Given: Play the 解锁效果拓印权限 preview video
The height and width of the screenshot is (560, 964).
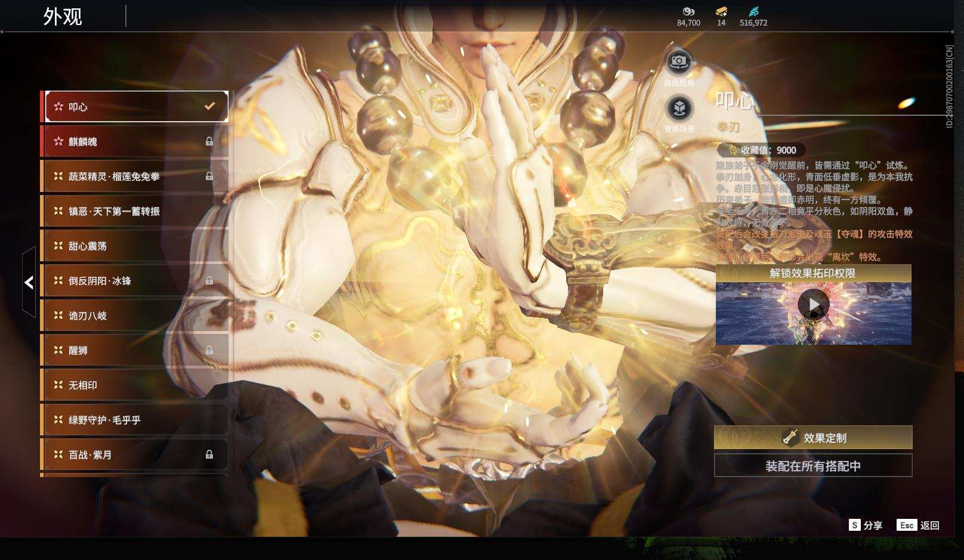Looking at the screenshot, I should click(814, 305).
